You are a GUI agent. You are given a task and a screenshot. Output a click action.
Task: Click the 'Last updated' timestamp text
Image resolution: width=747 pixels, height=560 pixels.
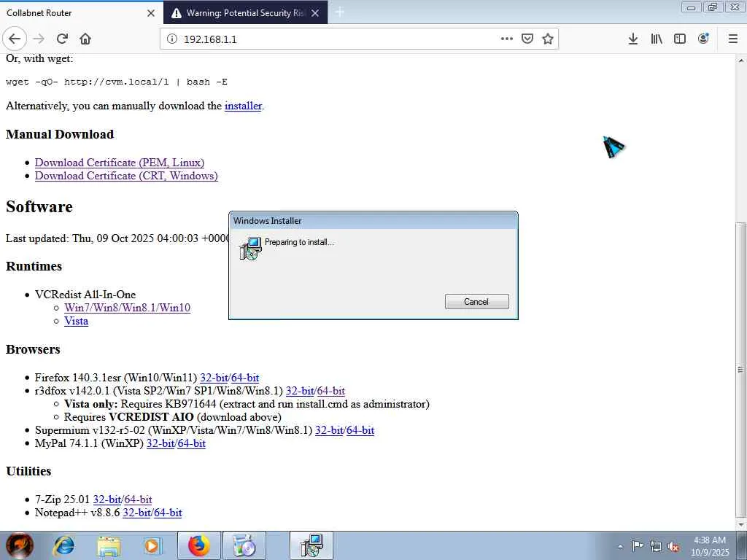(117, 238)
